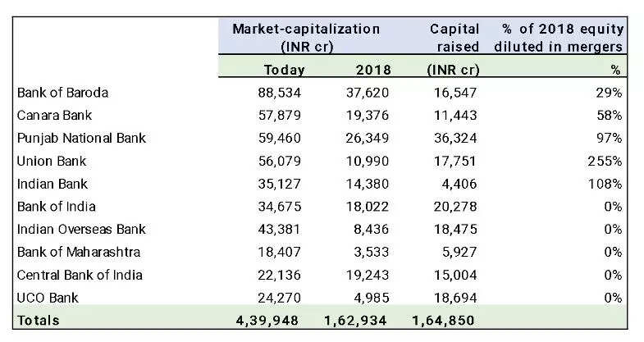The image size is (644, 342).
Task: Click the Totals row label
Action: [38, 319]
